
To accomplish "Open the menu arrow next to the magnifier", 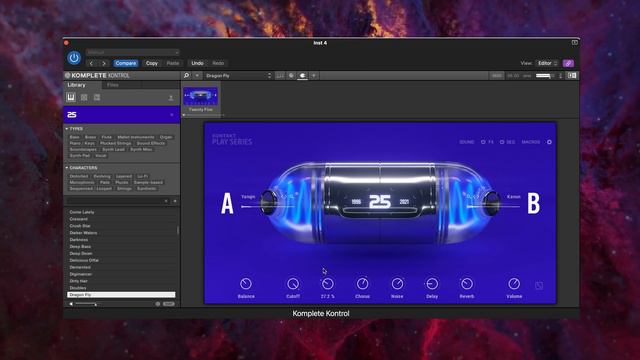I will 197,76.
